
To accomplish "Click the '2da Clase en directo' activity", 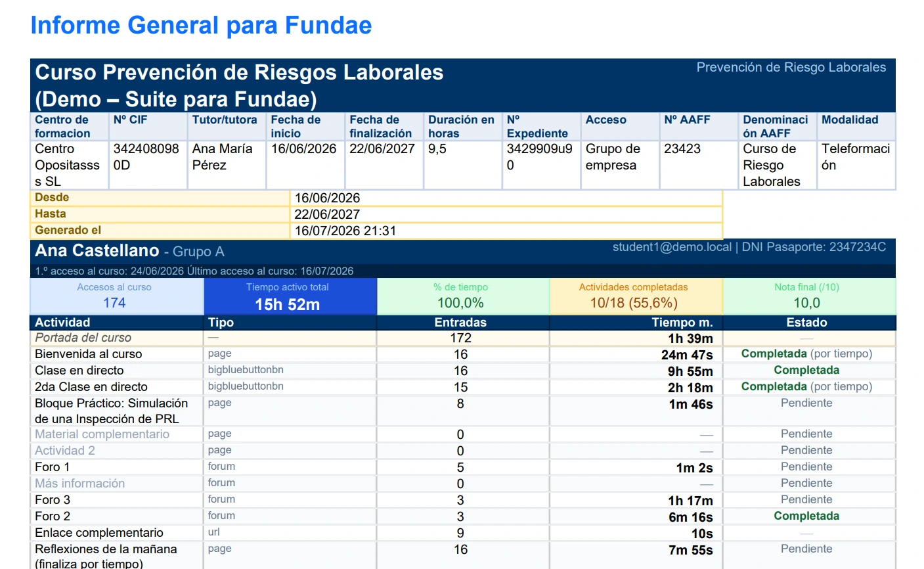I will click(91, 387).
